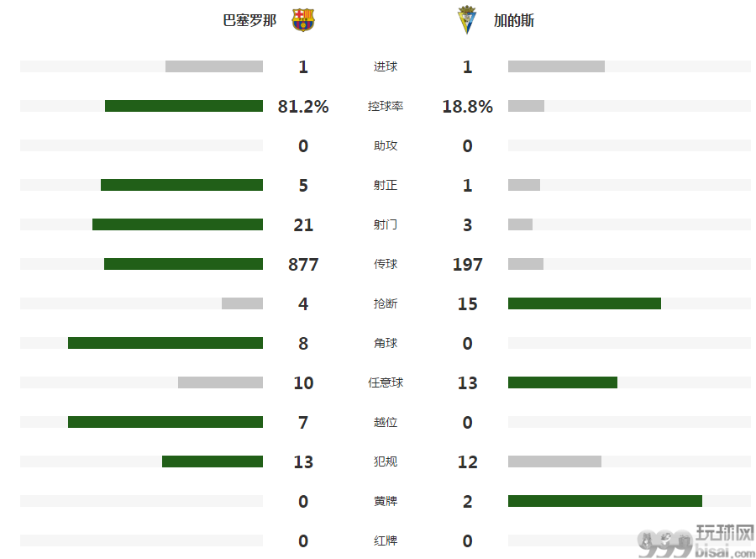Click Barcelona's green 控球率 possession bar

[x=184, y=106]
